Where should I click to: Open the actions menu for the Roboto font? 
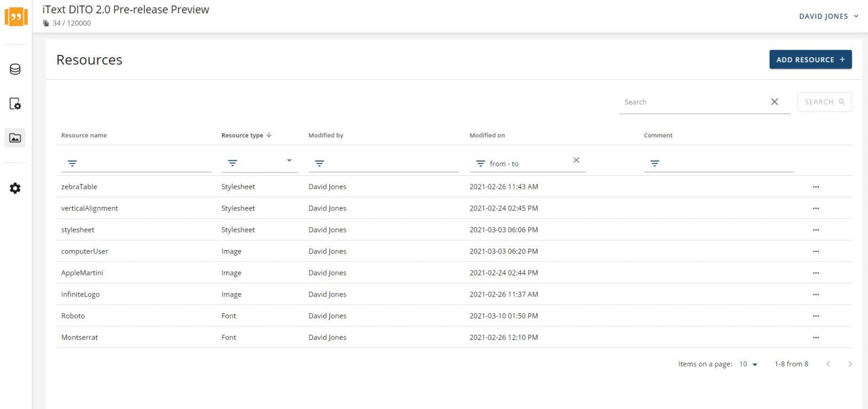[x=815, y=316]
